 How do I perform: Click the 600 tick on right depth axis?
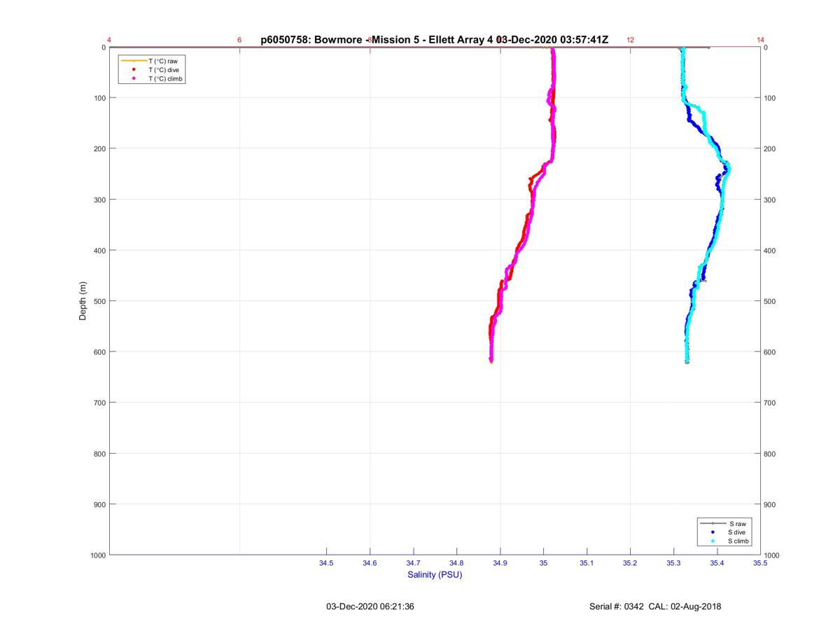[770, 352]
